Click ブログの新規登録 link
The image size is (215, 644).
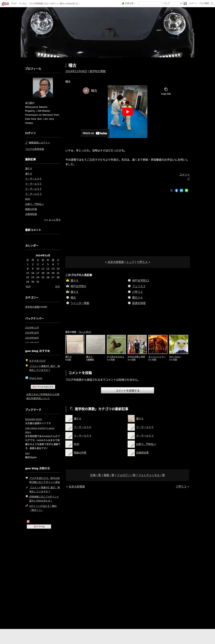[x=34, y=149]
